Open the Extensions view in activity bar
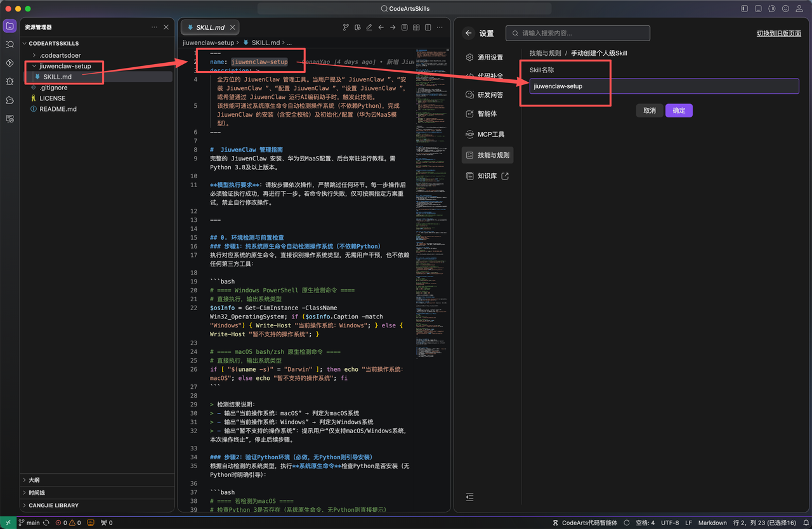This screenshot has width=812, height=529. pos(10,100)
